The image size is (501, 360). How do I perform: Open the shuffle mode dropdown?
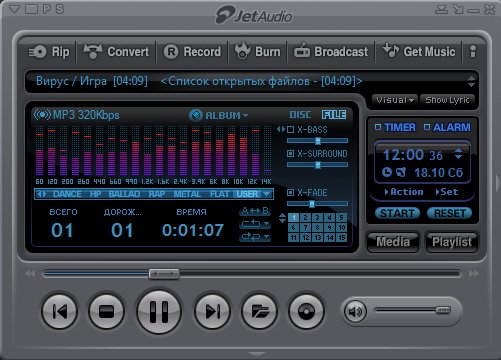(255, 237)
